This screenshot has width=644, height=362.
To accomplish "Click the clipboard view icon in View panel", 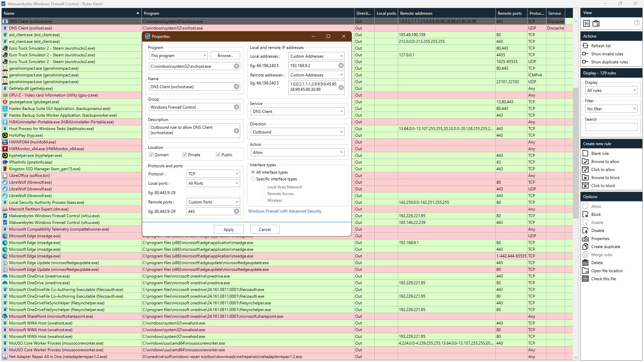I will click(x=596, y=23).
